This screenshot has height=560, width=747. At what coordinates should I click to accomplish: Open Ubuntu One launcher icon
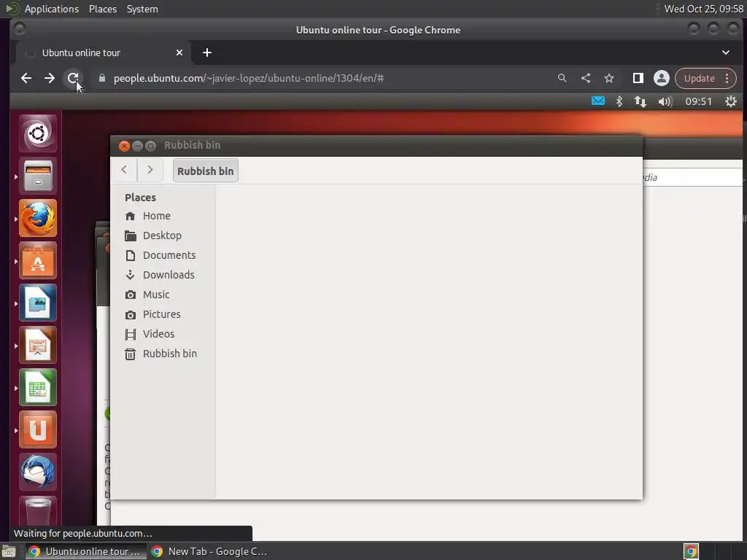pyautogui.click(x=38, y=430)
